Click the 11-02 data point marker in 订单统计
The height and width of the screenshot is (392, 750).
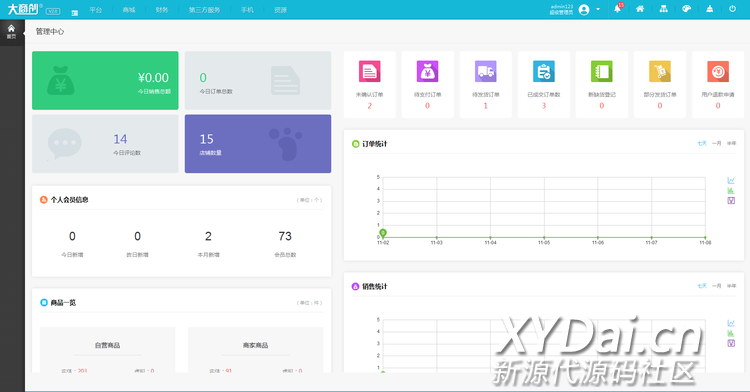coord(383,233)
